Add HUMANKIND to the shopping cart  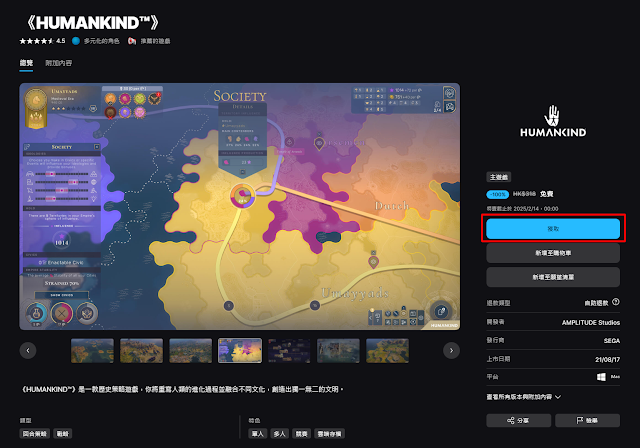click(553, 253)
